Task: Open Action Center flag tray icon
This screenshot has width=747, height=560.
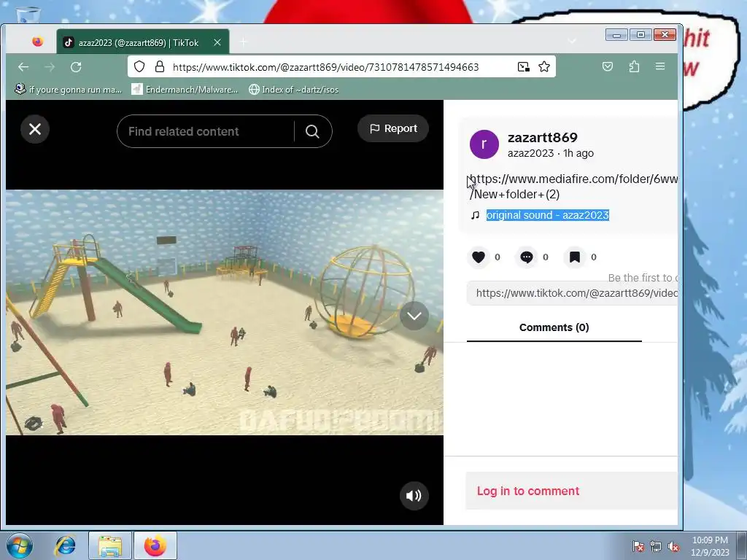Action: (x=638, y=547)
